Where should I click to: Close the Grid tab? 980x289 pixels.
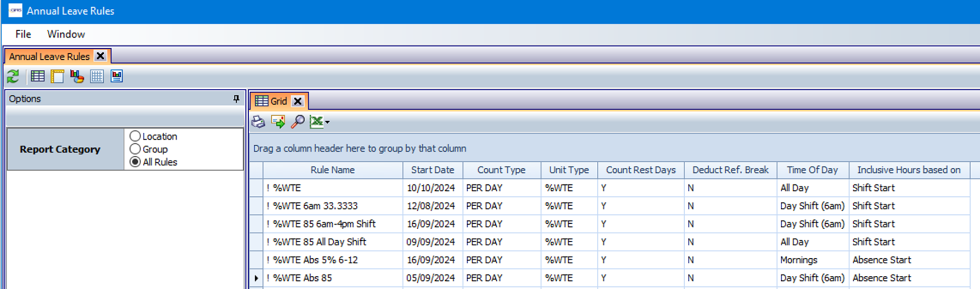point(298,101)
